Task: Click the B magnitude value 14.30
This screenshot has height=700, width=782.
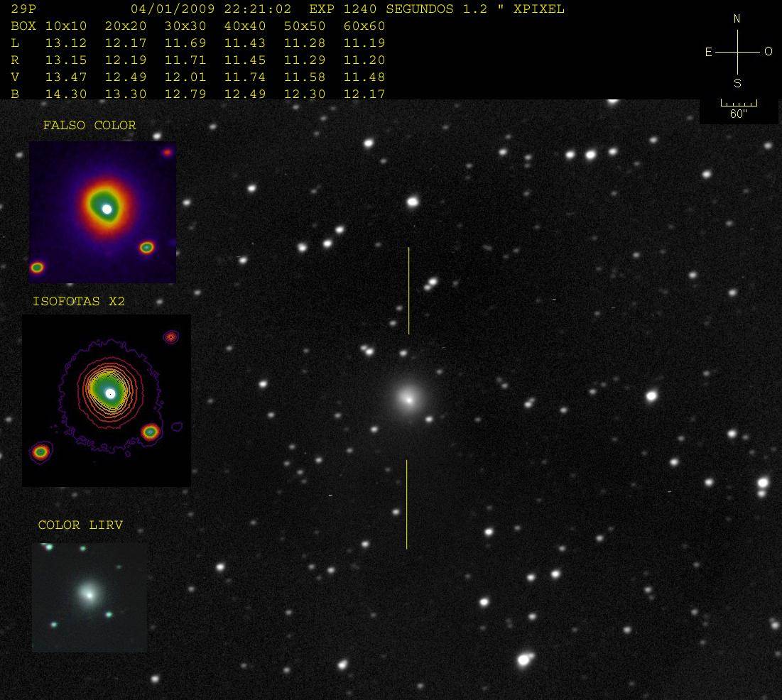Action: point(66,94)
